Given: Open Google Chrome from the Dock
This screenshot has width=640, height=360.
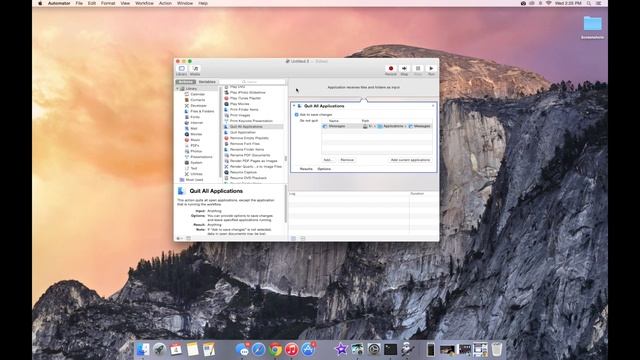Looking at the screenshot, I should click(275, 350).
